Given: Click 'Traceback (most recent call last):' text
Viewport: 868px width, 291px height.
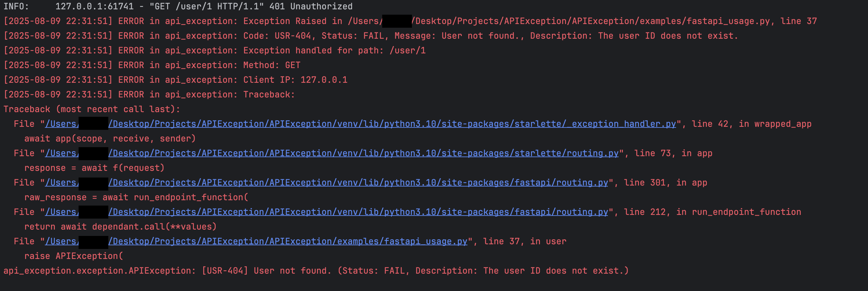Looking at the screenshot, I should pyautogui.click(x=92, y=109).
